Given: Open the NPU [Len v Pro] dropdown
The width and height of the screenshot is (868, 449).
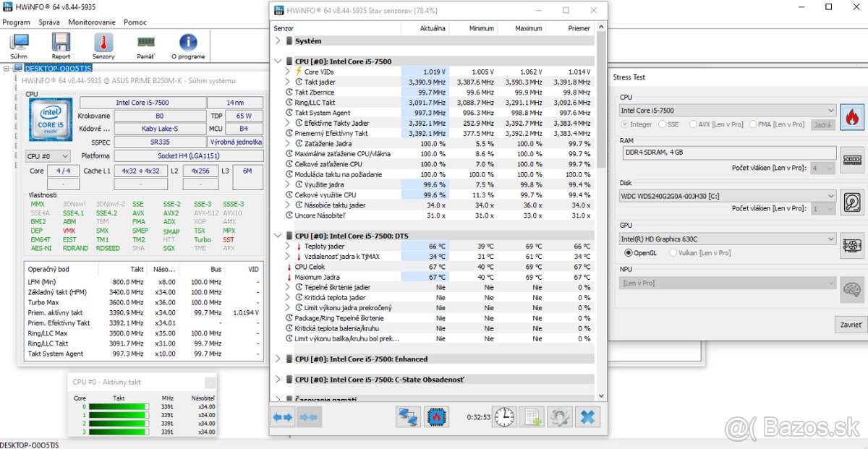Looking at the screenshot, I should tap(728, 283).
